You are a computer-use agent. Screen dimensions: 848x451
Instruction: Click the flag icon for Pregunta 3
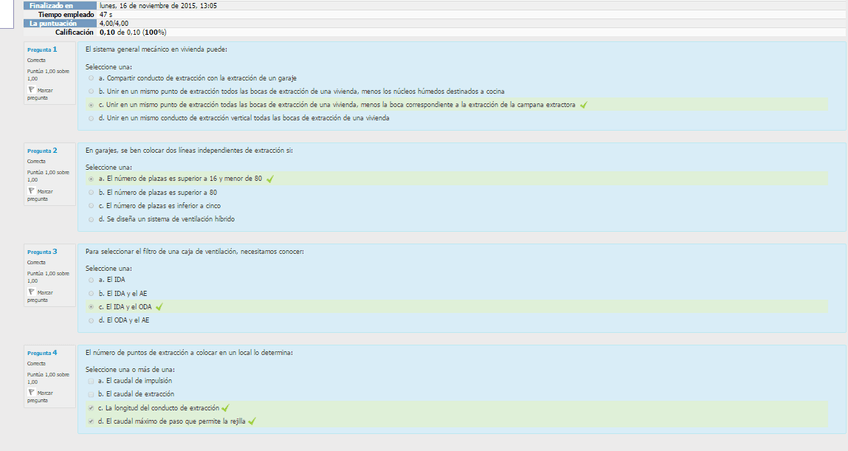coord(30,292)
